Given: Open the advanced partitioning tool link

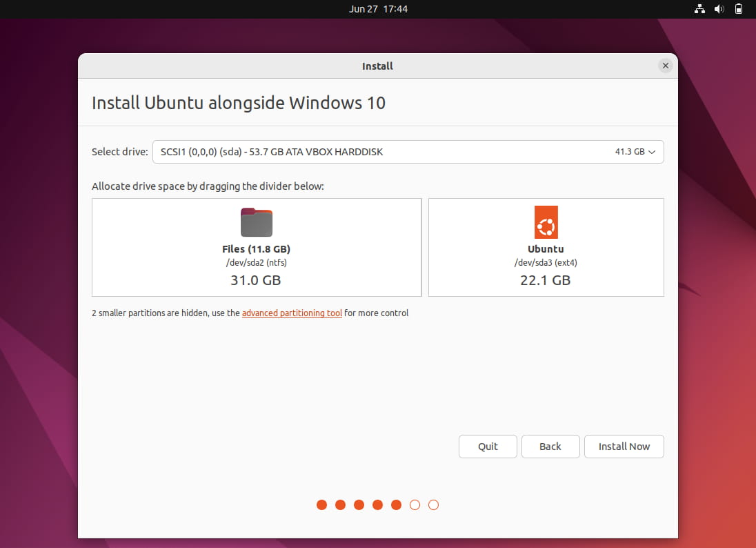Looking at the screenshot, I should pyautogui.click(x=292, y=313).
